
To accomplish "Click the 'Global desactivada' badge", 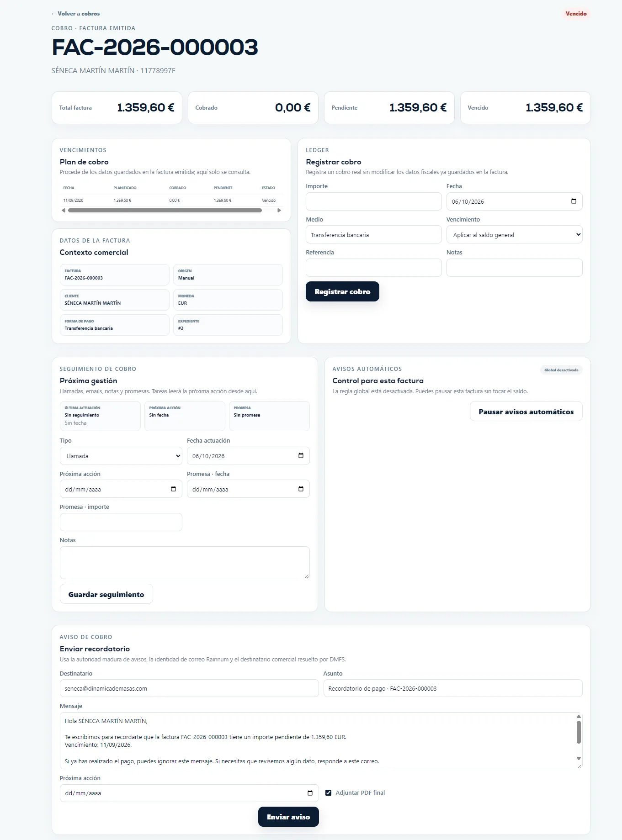I will 561,370.
